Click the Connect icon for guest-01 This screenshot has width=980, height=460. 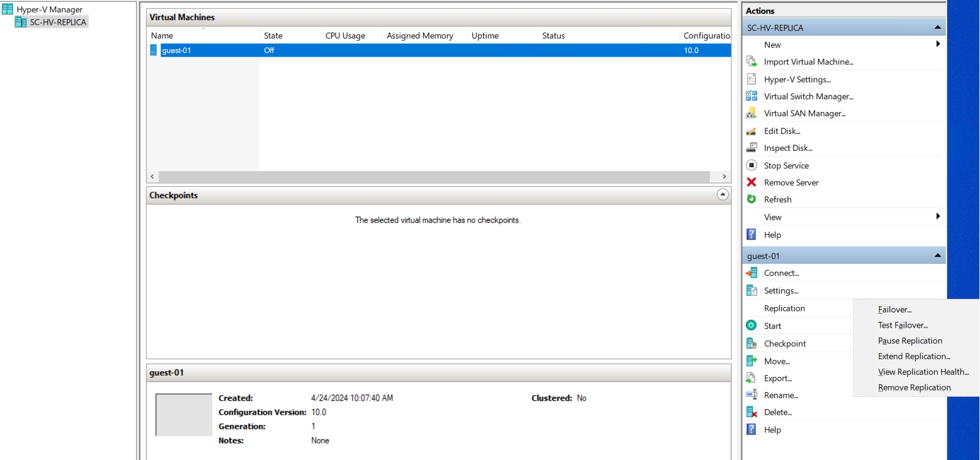click(x=752, y=272)
